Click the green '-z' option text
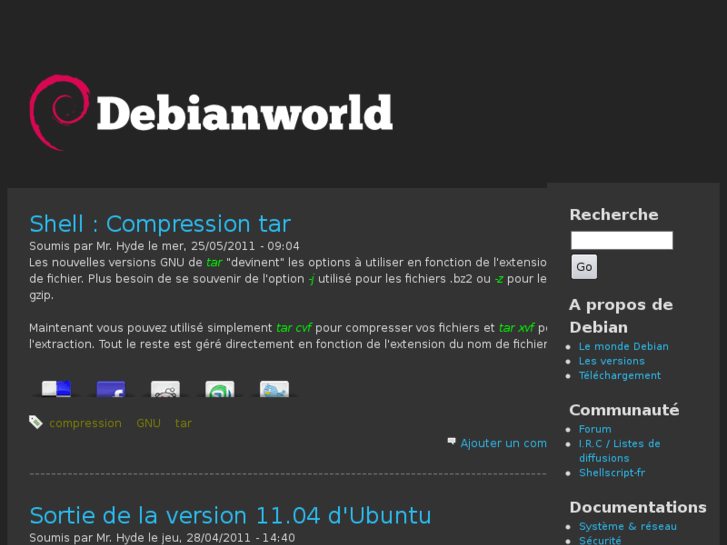The image size is (727, 545). pyautogui.click(x=498, y=279)
